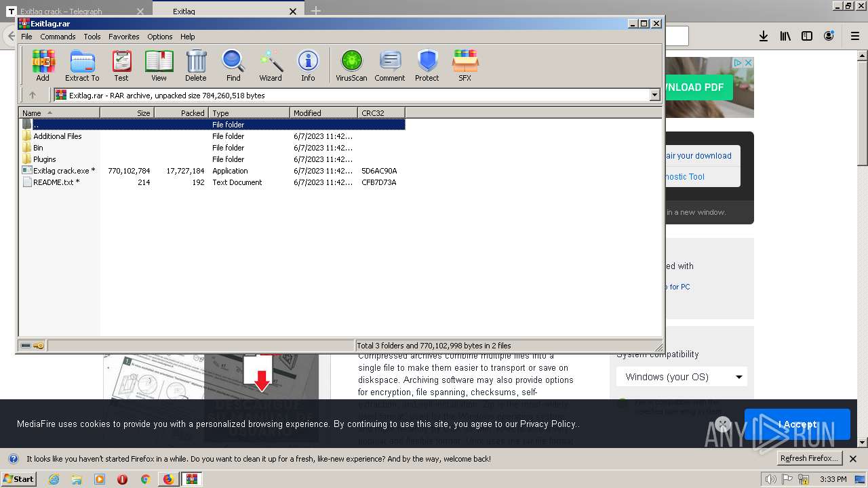868x488 pixels.
Task: Go up one folder level arrow
Action: (x=32, y=96)
